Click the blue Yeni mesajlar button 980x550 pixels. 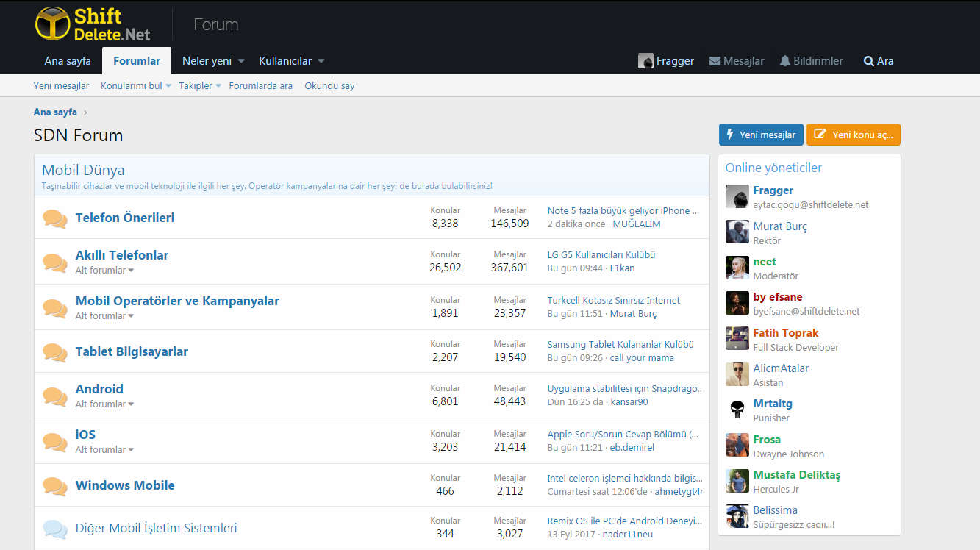(761, 135)
